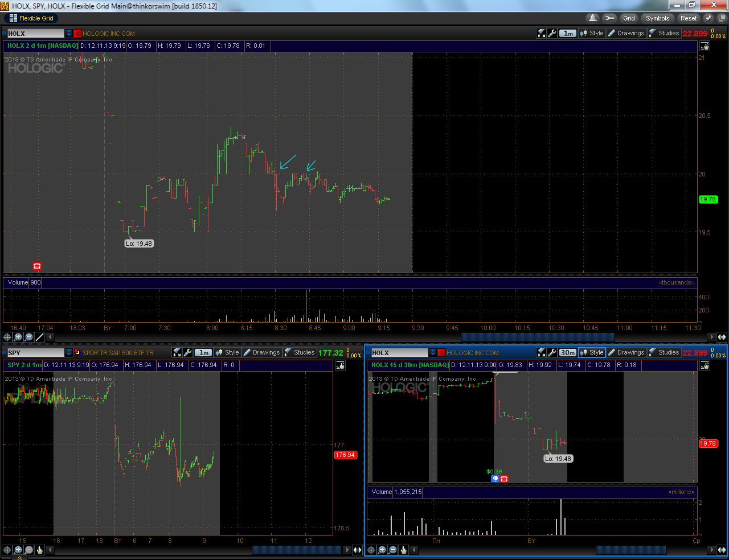Toggle the red link indicator on 30m HOLX chart

pos(441,353)
